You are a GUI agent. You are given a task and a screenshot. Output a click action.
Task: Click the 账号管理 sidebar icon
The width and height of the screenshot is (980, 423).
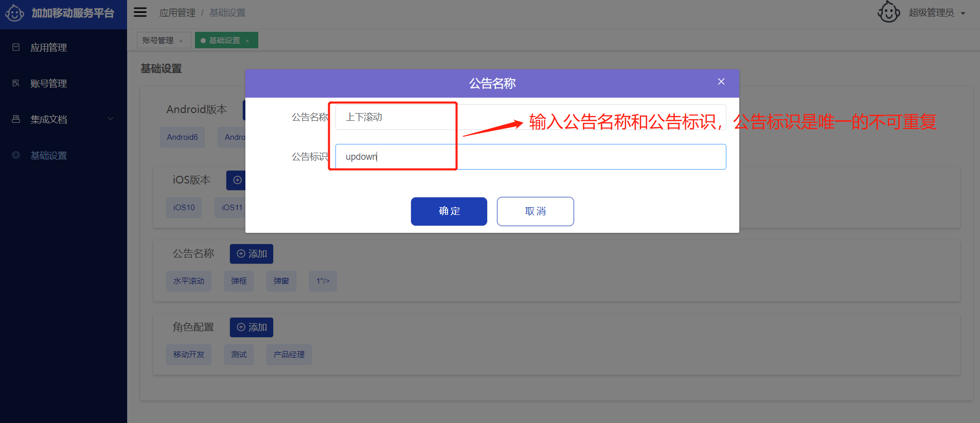pos(16,83)
